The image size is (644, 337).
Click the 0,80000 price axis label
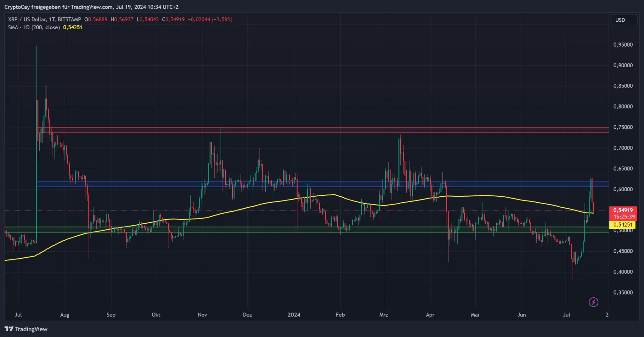(623, 107)
